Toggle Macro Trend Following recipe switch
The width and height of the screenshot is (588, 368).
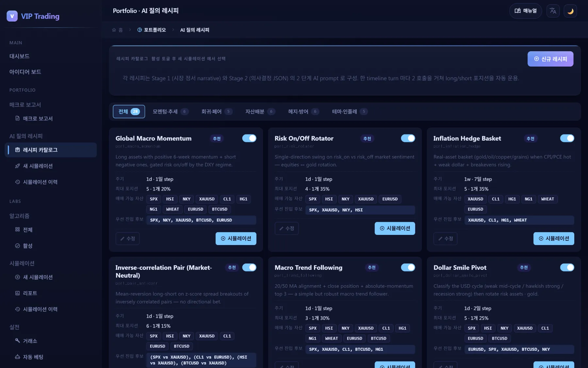pos(408,268)
